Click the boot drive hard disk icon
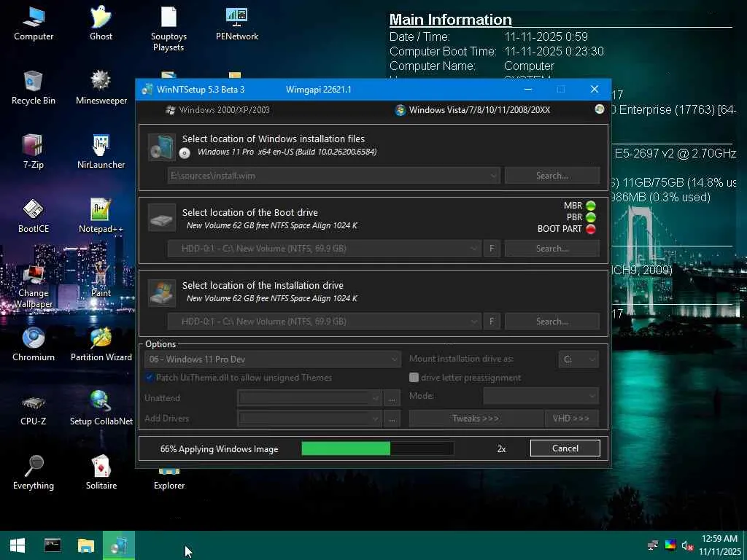Screen dimensions: 747x560 tap(162, 218)
